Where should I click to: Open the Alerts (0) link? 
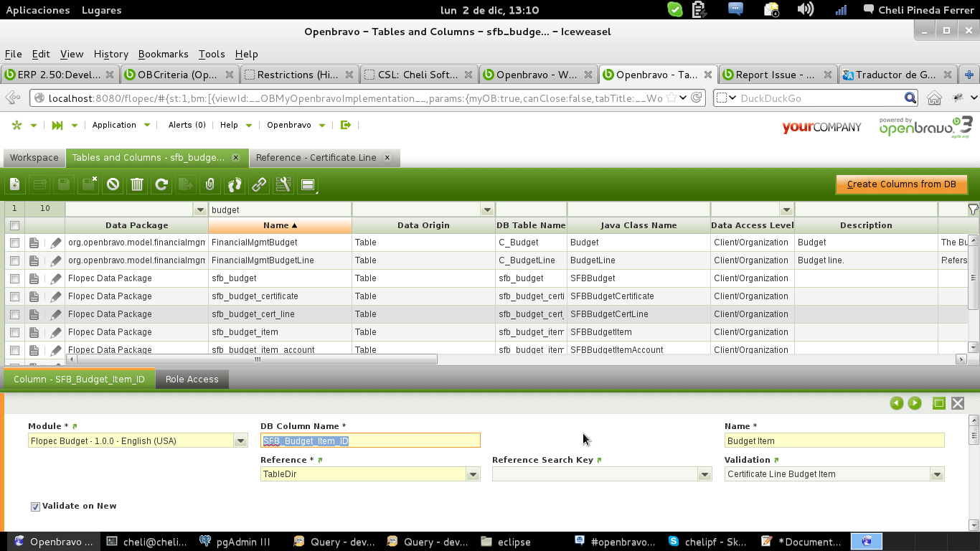[187, 125]
